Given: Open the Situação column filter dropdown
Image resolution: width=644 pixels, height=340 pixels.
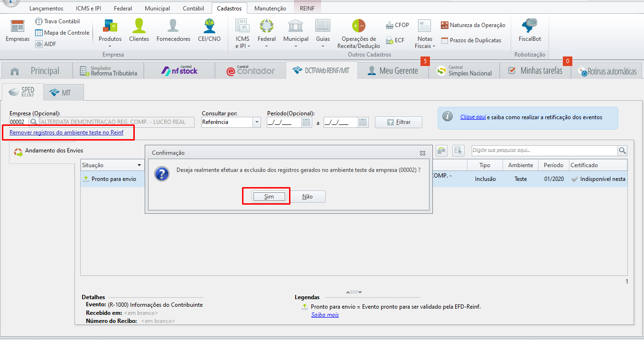Looking at the screenshot, I should (140, 165).
